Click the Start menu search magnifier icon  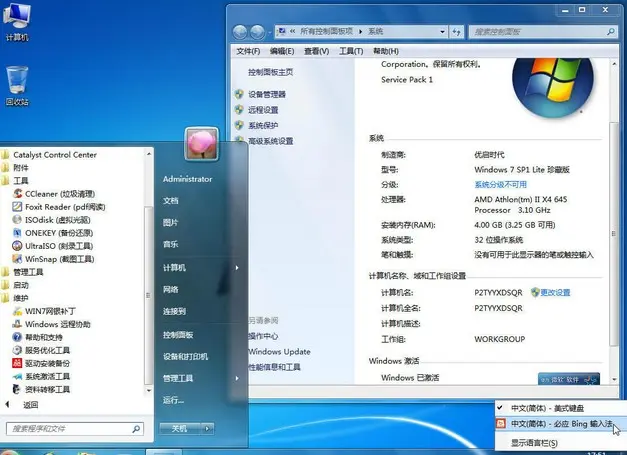[136, 429]
